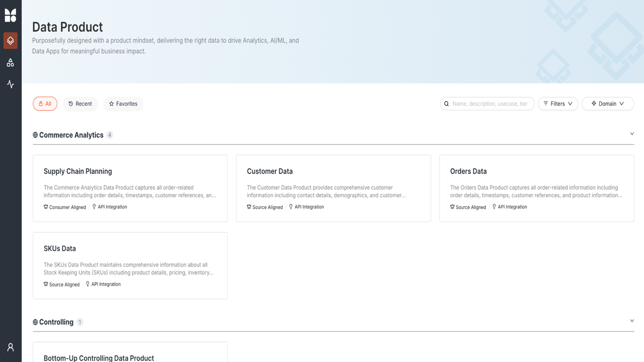Open the Supply Chain Planning card
This screenshot has width=644, height=362.
pos(130,188)
